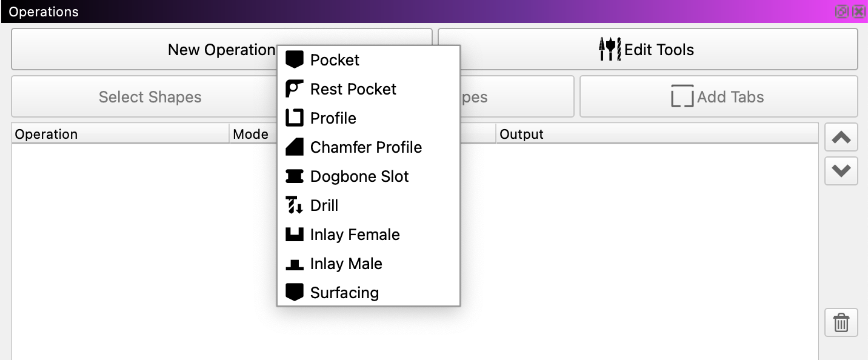Delete operation using the trash icon
This screenshot has height=360, width=868.
click(841, 323)
